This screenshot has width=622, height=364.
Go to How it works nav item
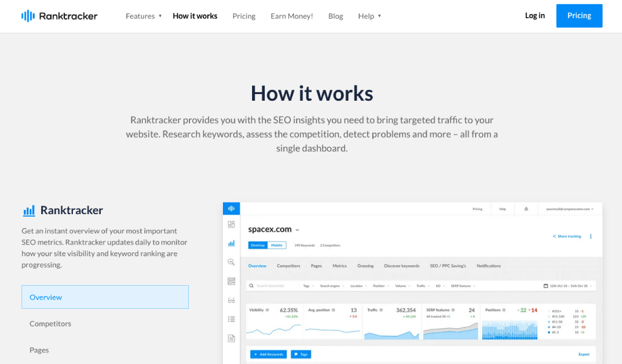point(195,16)
